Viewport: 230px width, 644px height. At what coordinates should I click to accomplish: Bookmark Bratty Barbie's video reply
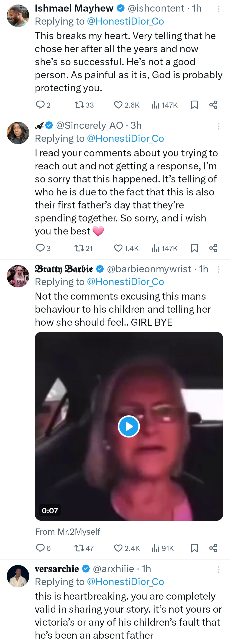(194, 548)
